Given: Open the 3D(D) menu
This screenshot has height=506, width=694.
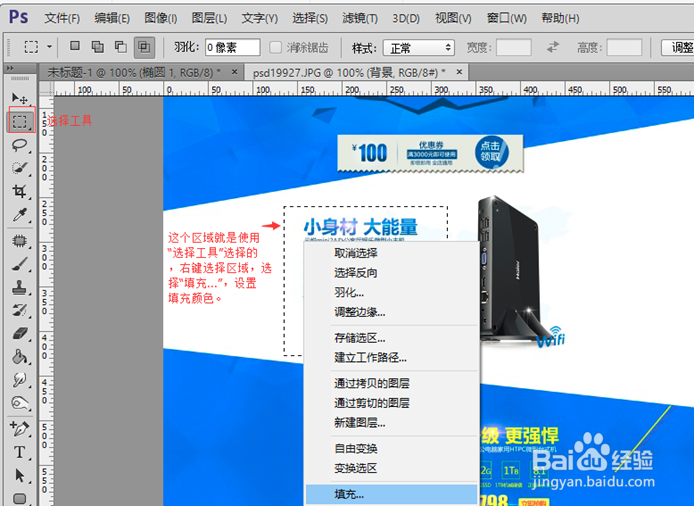Looking at the screenshot, I should 406,18.
